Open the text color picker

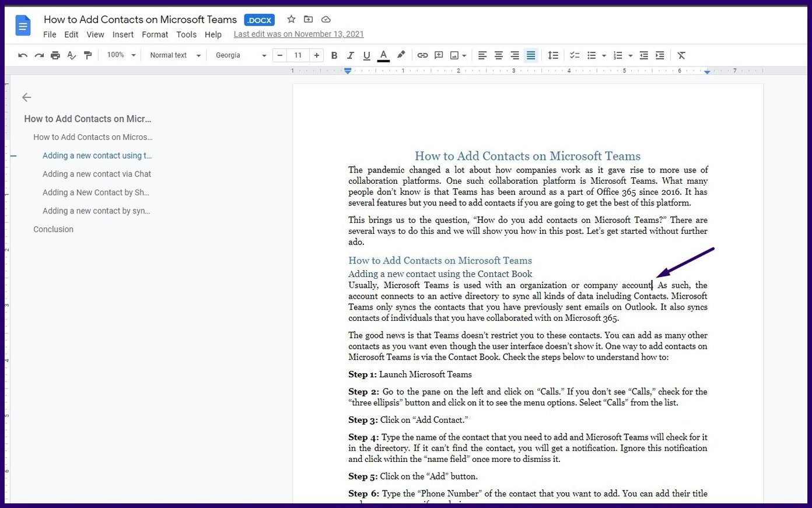383,55
